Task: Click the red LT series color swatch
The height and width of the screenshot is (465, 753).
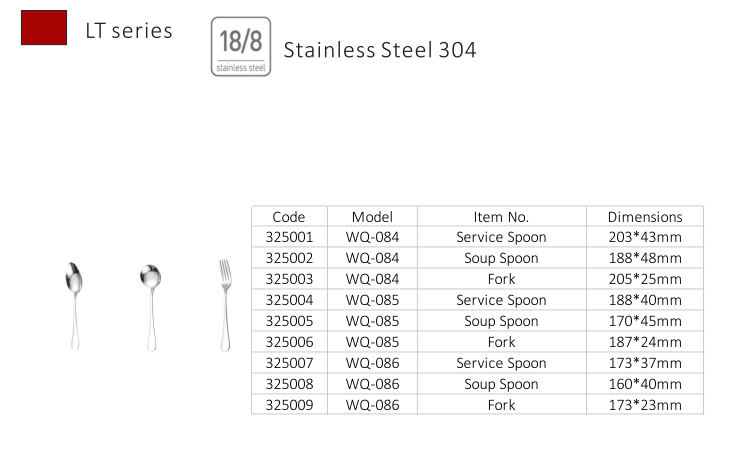Action: [x=44, y=27]
